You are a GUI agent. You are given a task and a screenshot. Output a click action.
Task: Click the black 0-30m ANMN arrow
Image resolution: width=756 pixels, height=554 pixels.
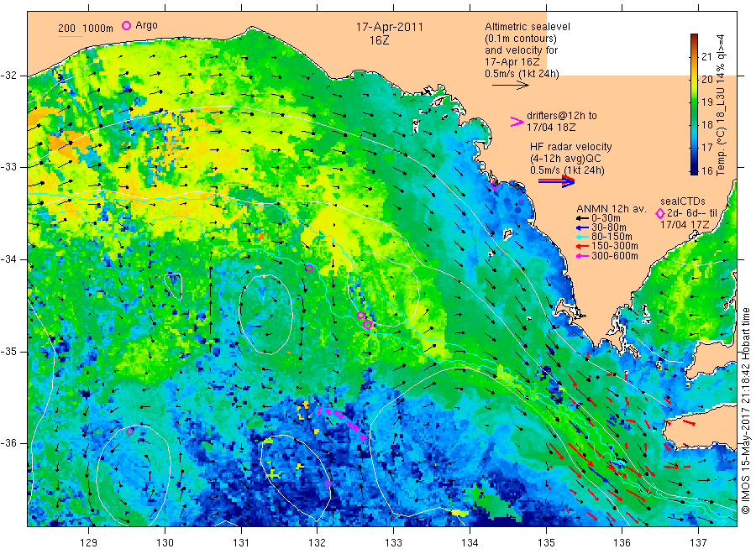coord(582,218)
